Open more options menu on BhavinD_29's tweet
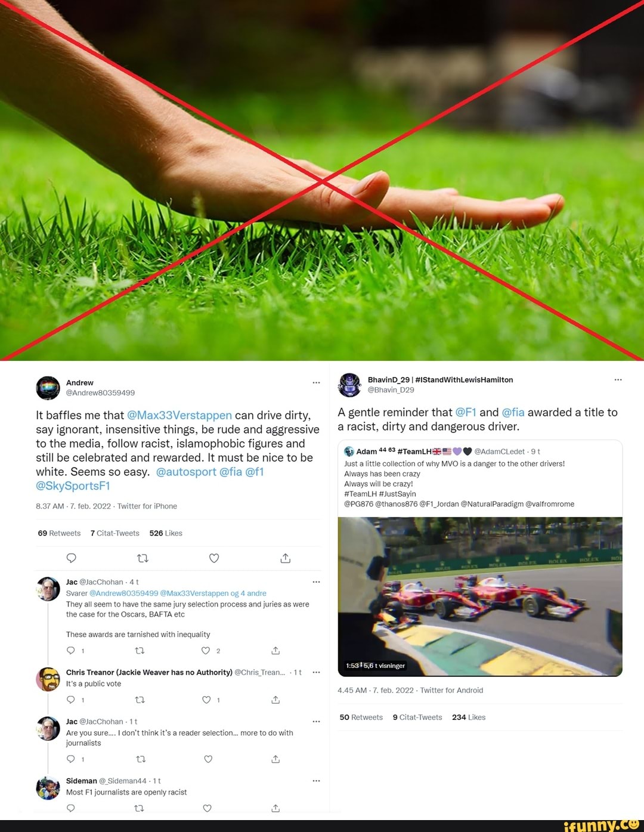The height and width of the screenshot is (832, 644). (618, 379)
